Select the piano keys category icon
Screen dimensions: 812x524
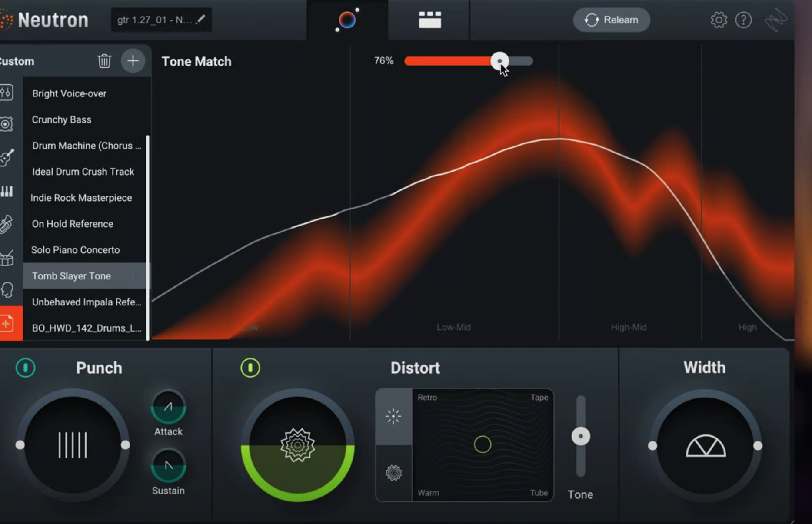click(x=7, y=191)
